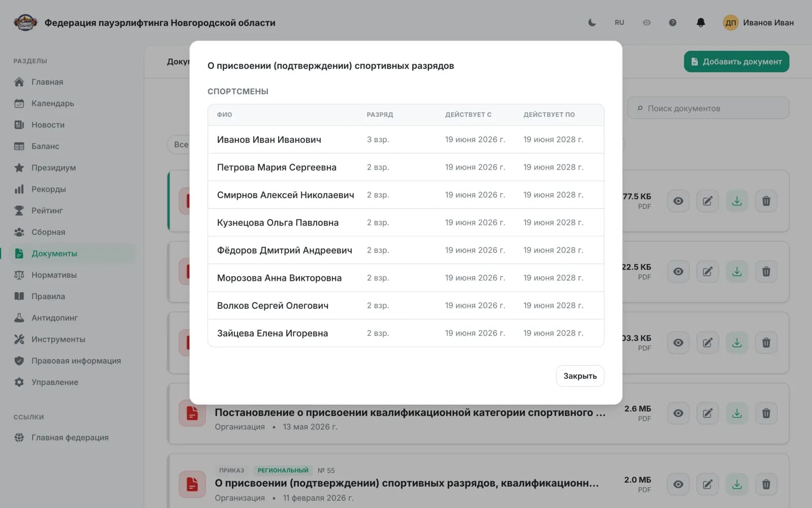The width and height of the screenshot is (812, 508).
Task: Delete the 2.6 МБ Постановление document
Action: (x=766, y=414)
